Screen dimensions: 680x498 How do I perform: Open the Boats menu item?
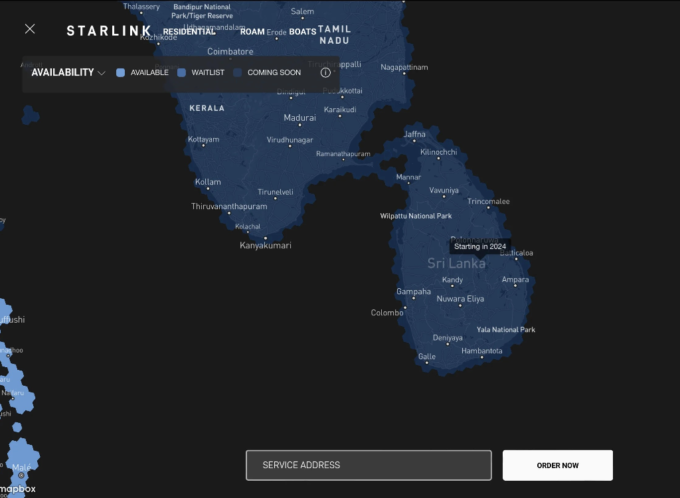pyautogui.click(x=302, y=32)
